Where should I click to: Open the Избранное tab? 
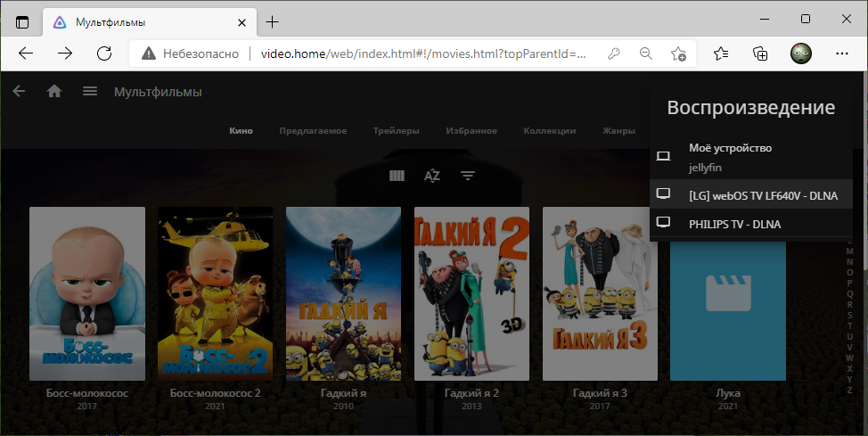point(471,131)
